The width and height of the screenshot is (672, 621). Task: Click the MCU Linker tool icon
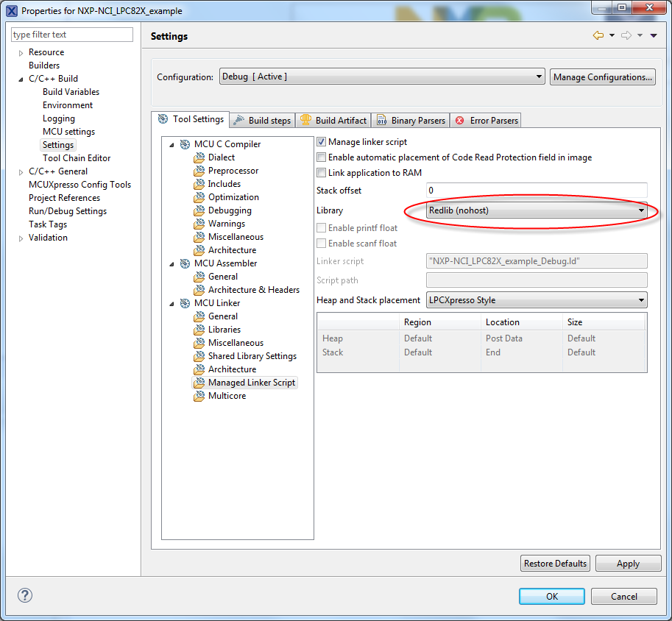pos(185,303)
